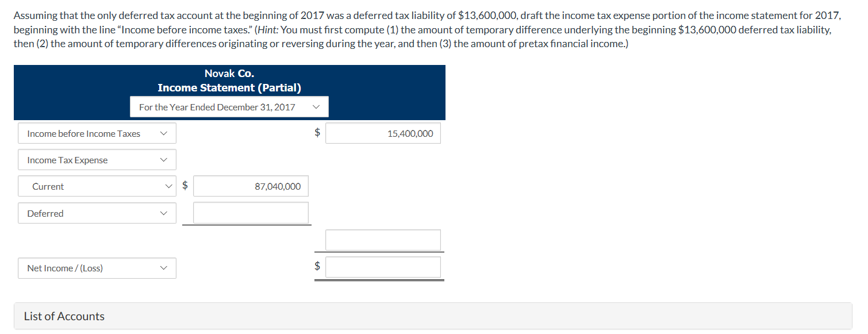Open the 'Income Tax Expense' account dropdown
This screenshot has width=868, height=334.
tap(97, 159)
